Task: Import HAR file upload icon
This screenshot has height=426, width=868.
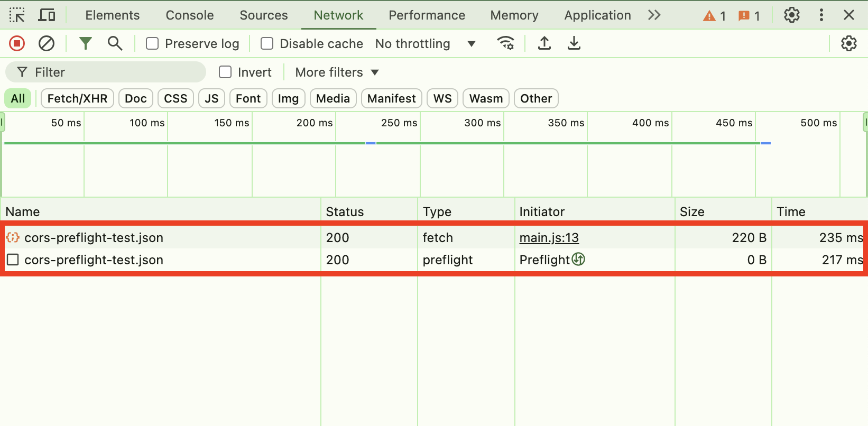Action: click(544, 43)
